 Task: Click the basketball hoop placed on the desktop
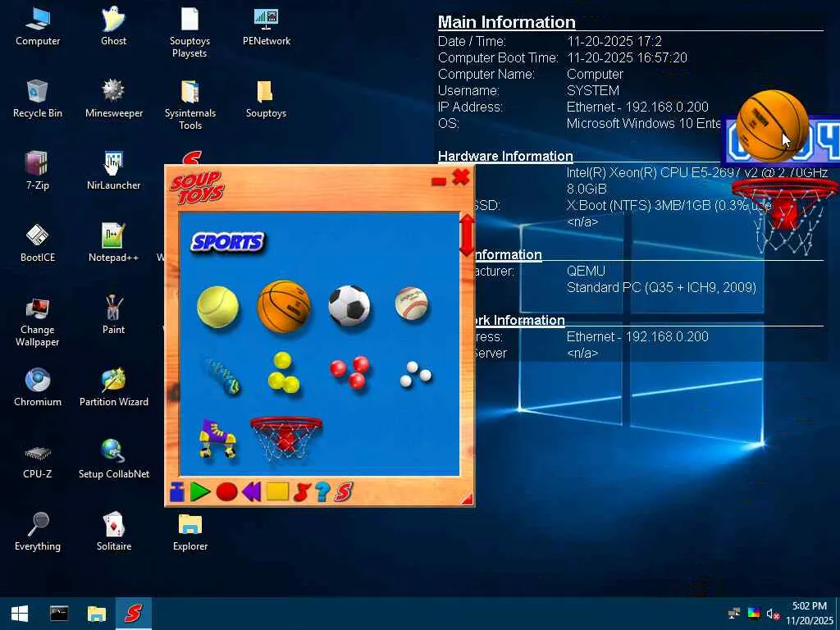(x=786, y=217)
